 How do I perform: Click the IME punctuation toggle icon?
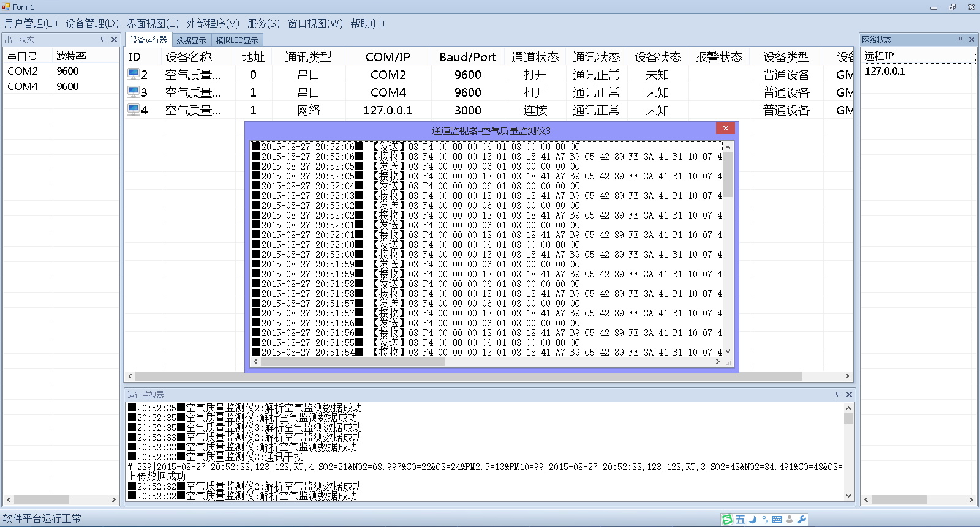tap(765, 519)
